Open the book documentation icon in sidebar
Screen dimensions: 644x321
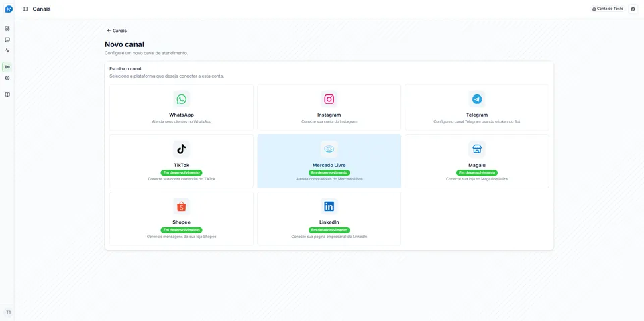click(7, 94)
